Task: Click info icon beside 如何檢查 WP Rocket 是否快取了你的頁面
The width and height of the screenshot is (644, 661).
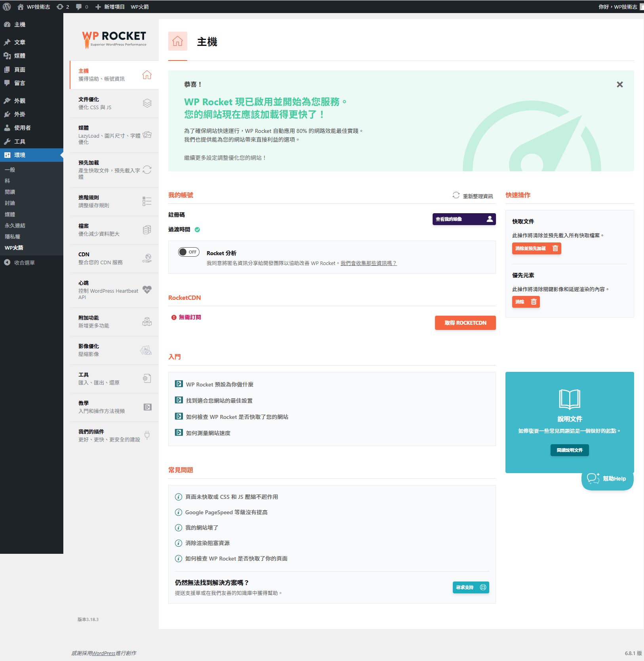Action: click(179, 559)
